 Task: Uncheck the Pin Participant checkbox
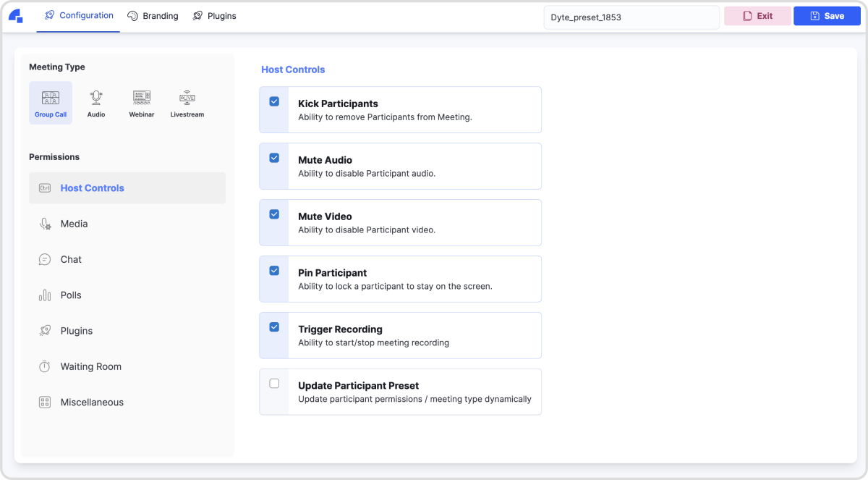(274, 271)
